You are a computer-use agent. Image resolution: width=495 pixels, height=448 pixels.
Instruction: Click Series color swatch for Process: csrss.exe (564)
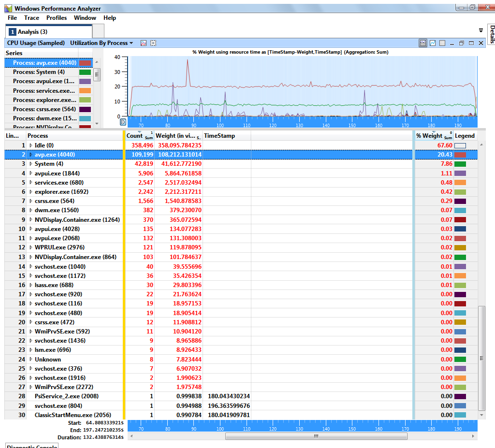[x=85, y=109]
